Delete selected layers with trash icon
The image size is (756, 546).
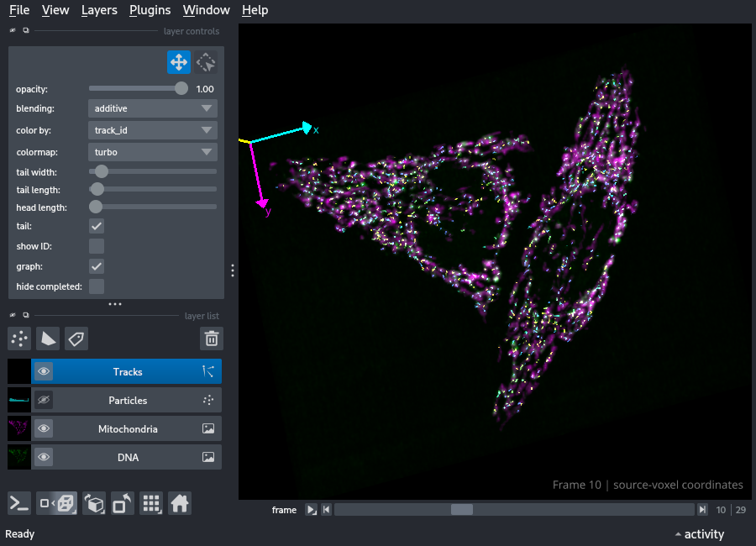pyautogui.click(x=212, y=339)
